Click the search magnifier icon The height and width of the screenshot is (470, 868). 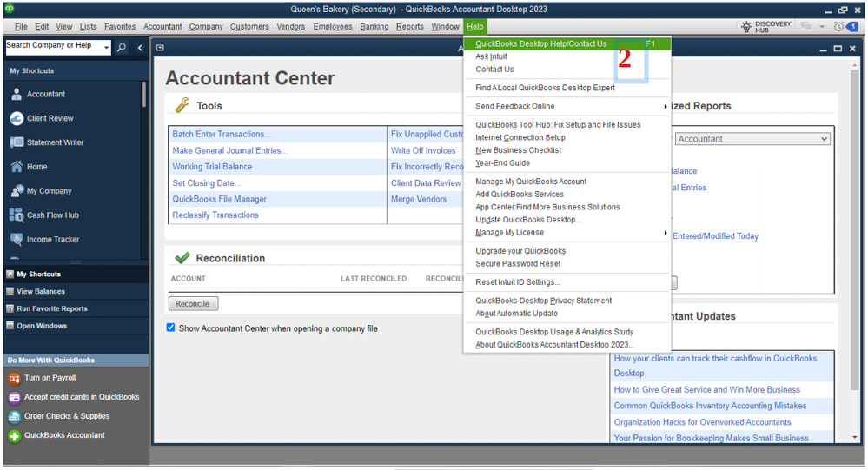pos(122,48)
